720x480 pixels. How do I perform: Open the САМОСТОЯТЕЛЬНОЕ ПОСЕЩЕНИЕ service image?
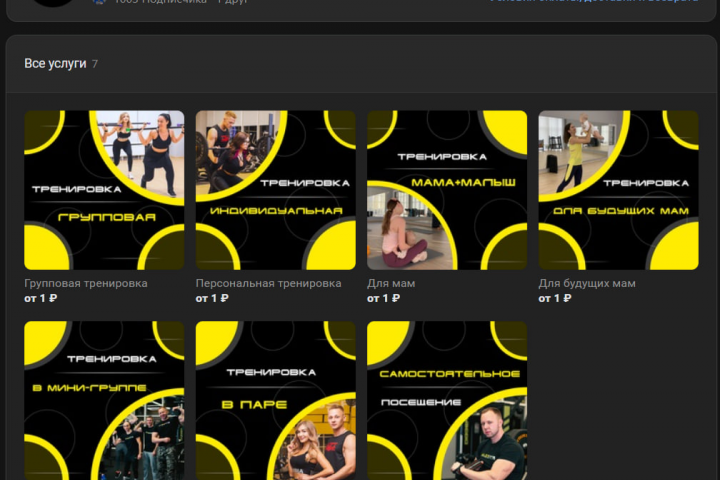pos(447,401)
